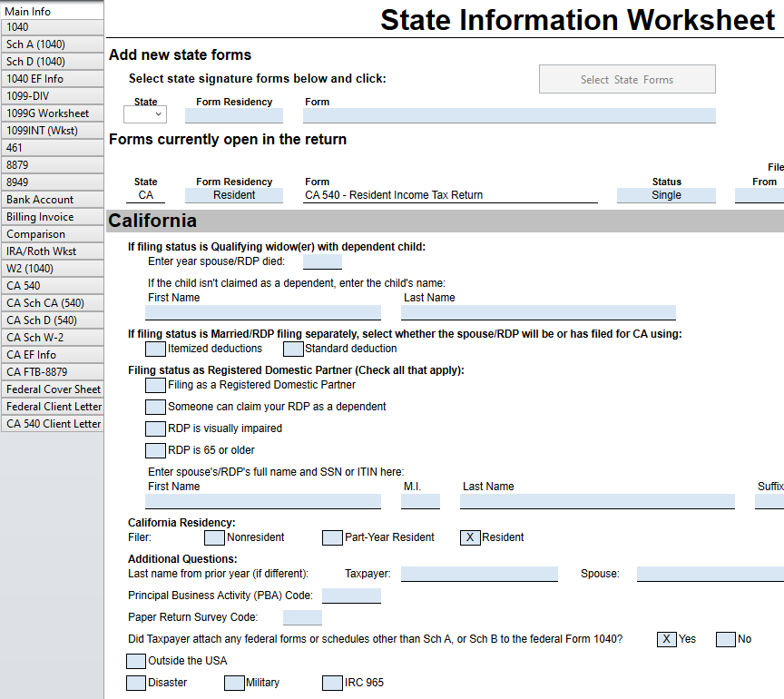Open form 8949 in sidebar
Screen dimensions: 784x699
coord(52,182)
